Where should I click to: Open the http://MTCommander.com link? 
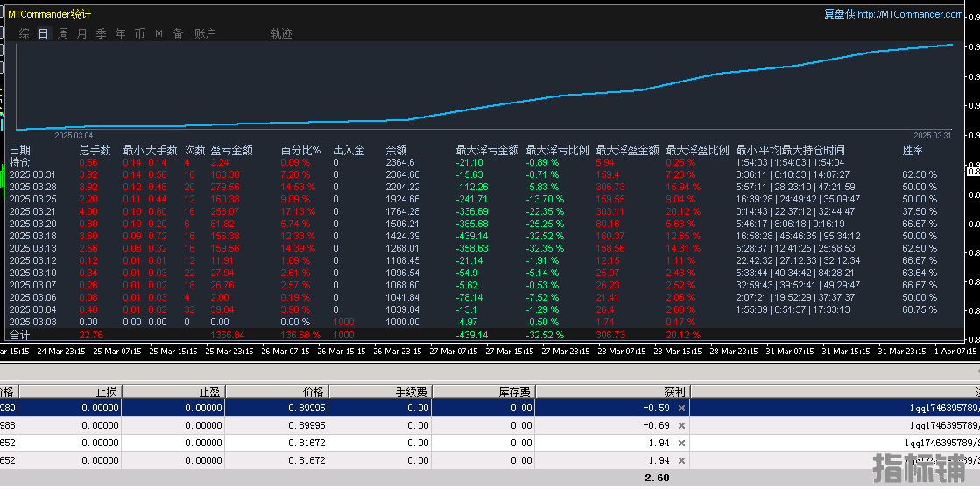tap(910, 14)
